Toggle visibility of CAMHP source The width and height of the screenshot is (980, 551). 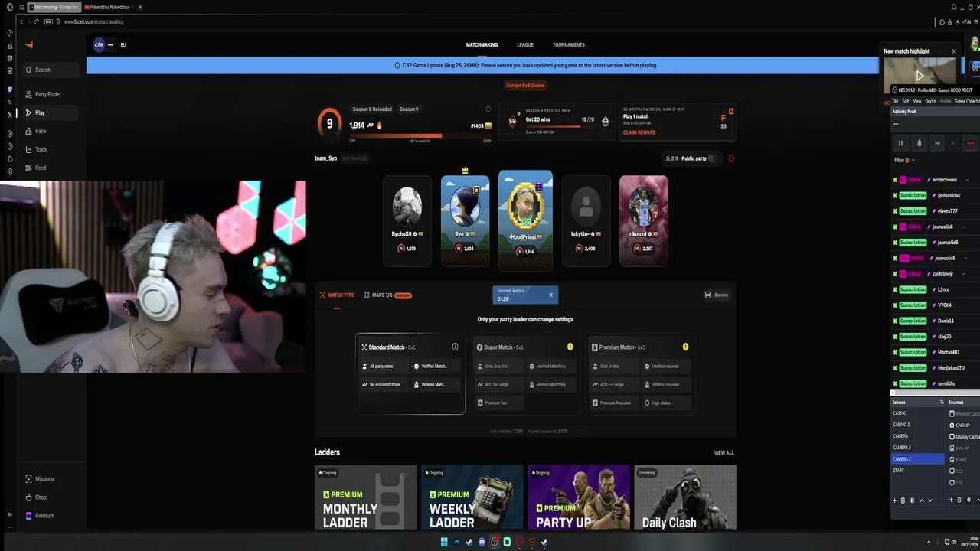[952, 425]
